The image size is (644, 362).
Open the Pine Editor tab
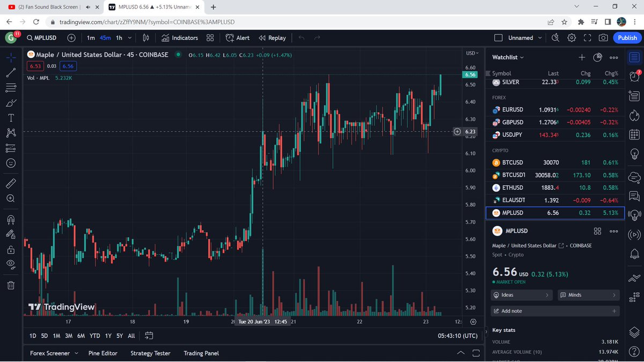[x=103, y=353]
